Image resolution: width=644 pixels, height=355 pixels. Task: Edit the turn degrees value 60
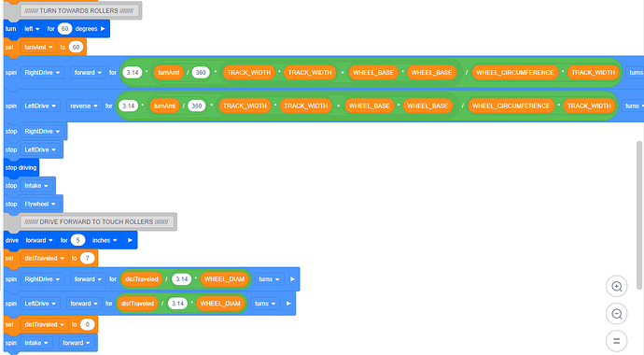click(65, 29)
